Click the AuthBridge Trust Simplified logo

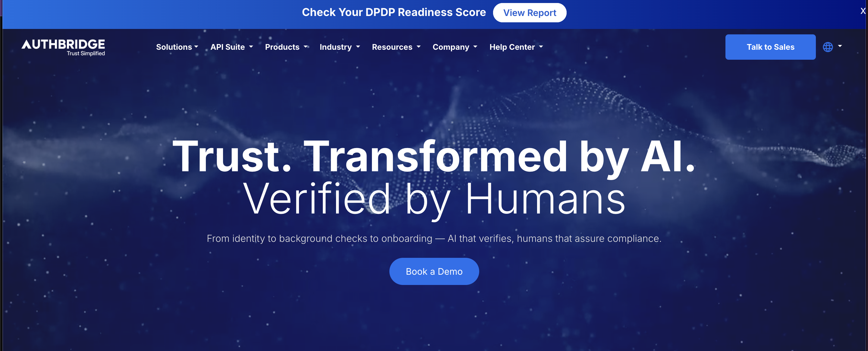coord(63,47)
